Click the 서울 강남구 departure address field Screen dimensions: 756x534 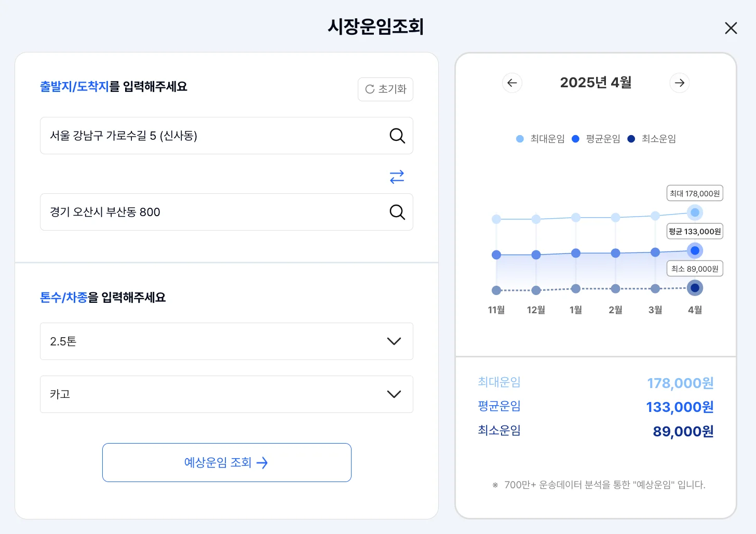[213, 136]
